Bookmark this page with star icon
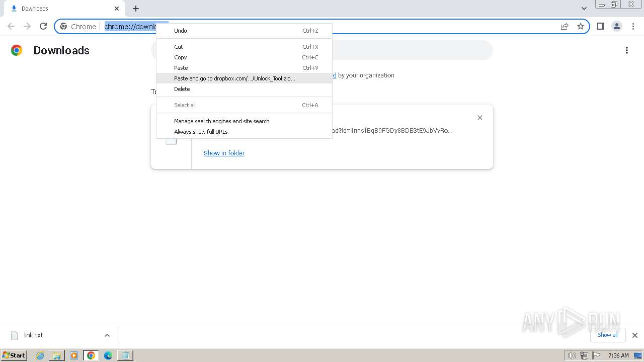 click(581, 26)
